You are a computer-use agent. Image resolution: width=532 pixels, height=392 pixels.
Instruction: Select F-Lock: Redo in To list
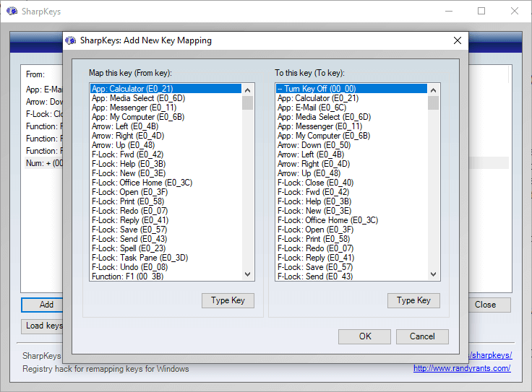point(351,248)
